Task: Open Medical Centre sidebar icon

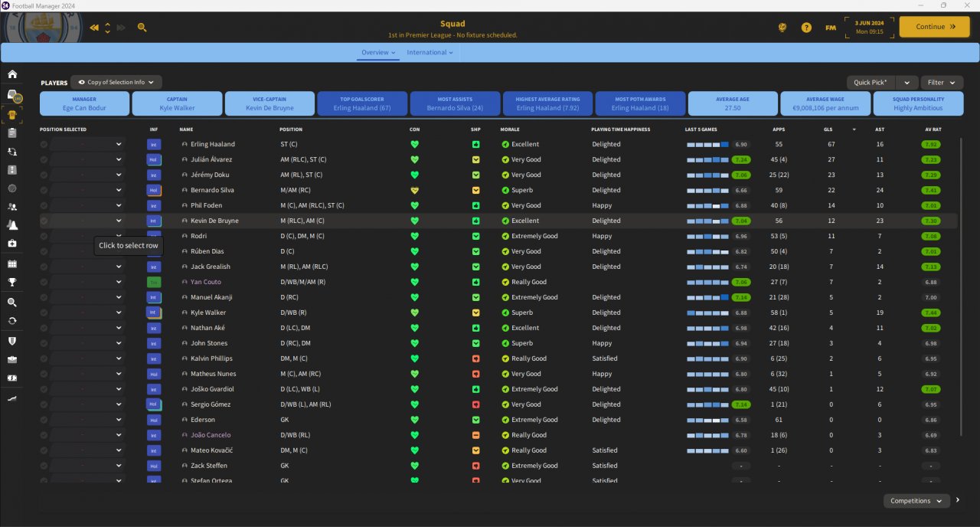Action: point(12,243)
